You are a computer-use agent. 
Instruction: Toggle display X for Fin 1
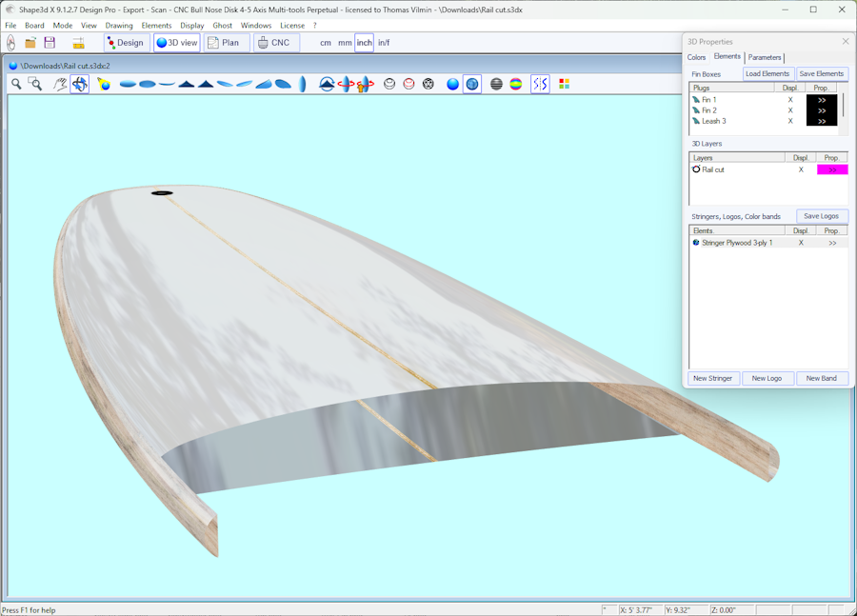[x=790, y=100]
